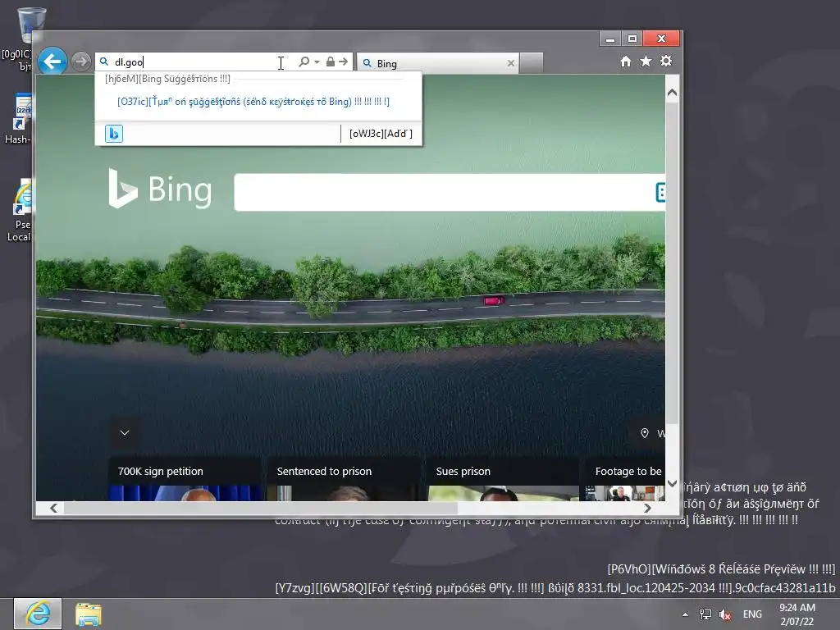The height and width of the screenshot is (630, 840).
Task: Click the network icon in system tray
Action: [x=705, y=614]
